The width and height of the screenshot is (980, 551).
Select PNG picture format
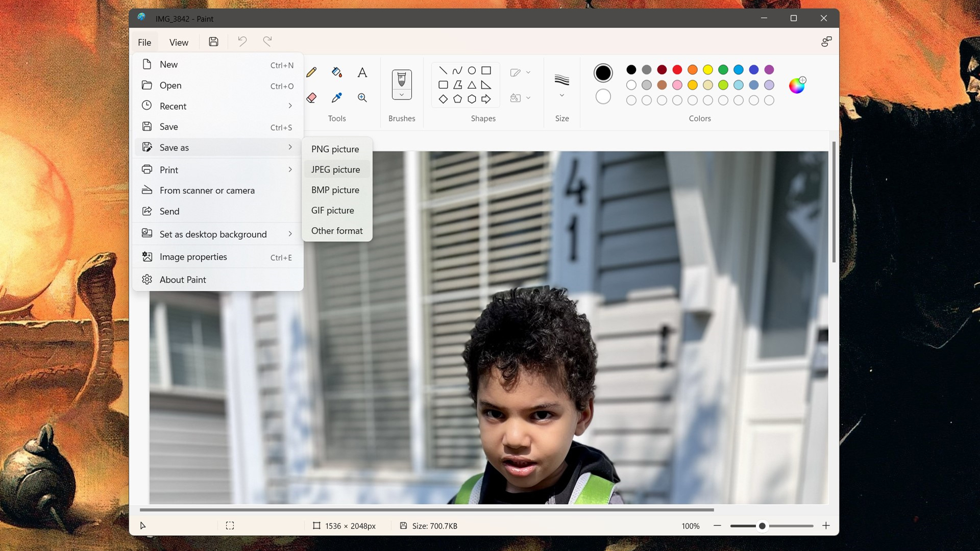[x=335, y=148]
